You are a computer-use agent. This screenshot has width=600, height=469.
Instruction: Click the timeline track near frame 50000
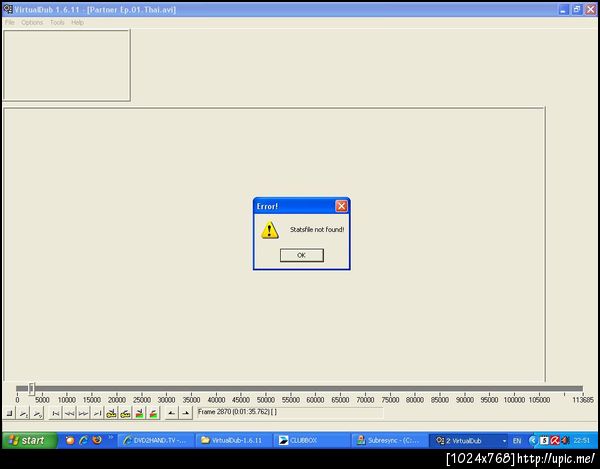[266, 389]
